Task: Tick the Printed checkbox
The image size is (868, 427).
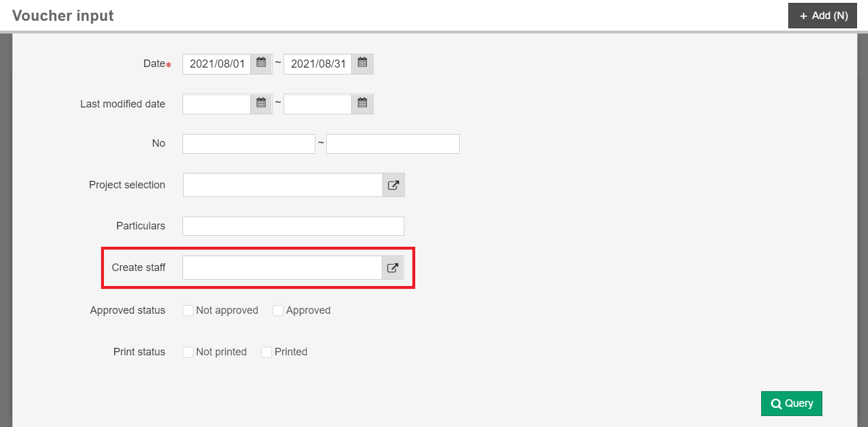Action: pyautogui.click(x=266, y=352)
